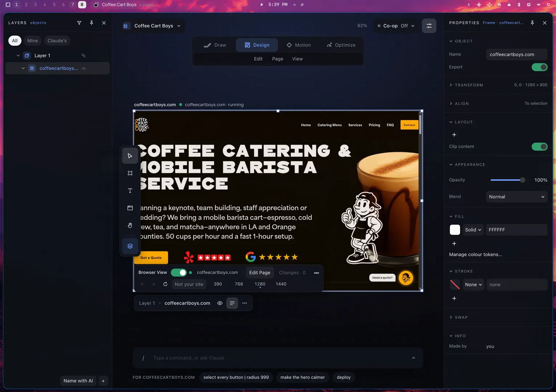The height and width of the screenshot is (392, 556).
Task: Click the layers stack tool icon
Action: click(130, 246)
